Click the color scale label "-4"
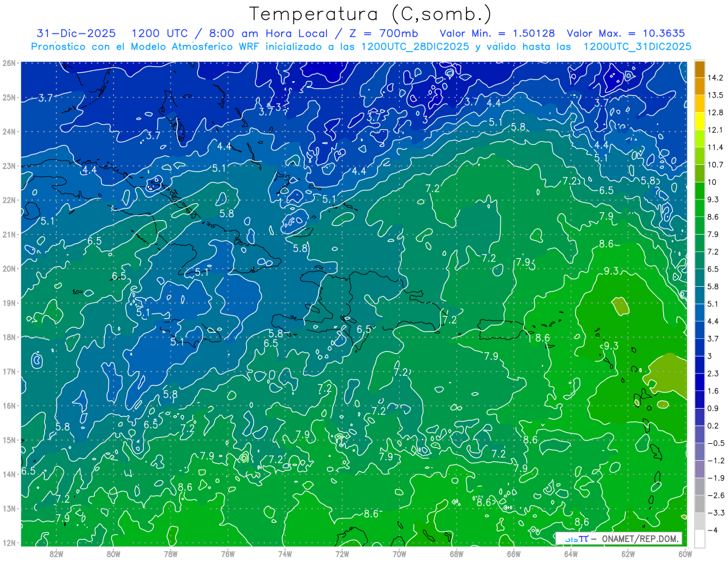This screenshot has height=562, width=728. pos(712,530)
